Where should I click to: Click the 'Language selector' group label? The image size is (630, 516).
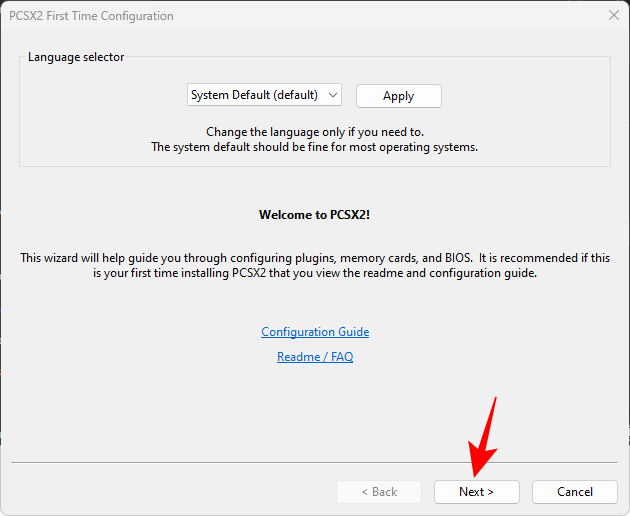click(76, 57)
